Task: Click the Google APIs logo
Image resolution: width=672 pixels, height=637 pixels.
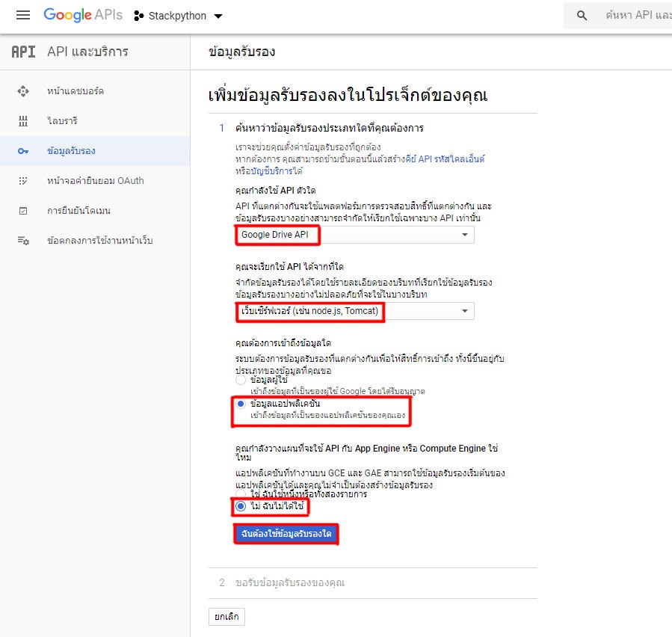Action: [x=83, y=15]
